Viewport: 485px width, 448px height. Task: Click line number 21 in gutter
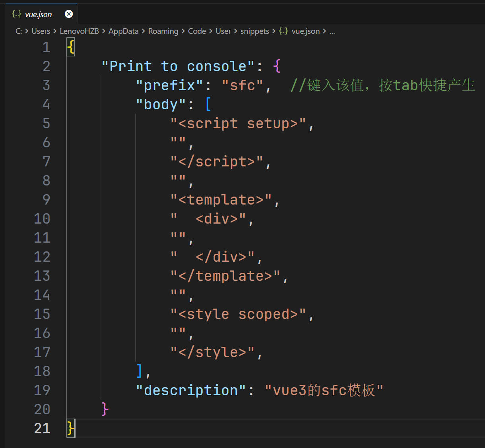[42, 429]
